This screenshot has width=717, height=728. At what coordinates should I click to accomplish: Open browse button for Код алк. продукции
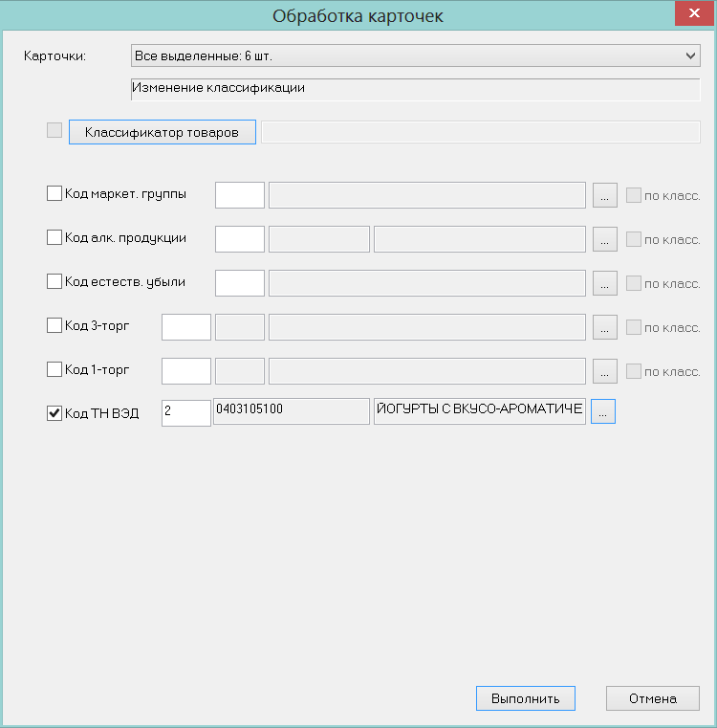tap(605, 239)
